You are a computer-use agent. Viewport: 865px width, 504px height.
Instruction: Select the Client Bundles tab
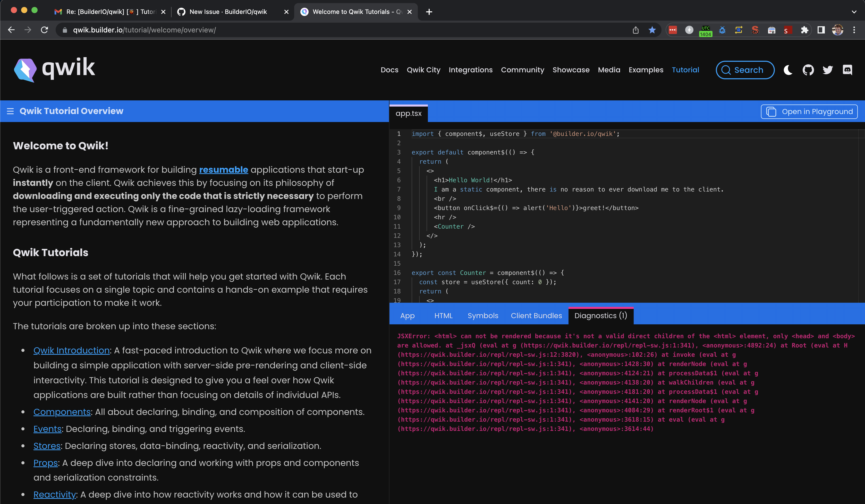tap(536, 316)
